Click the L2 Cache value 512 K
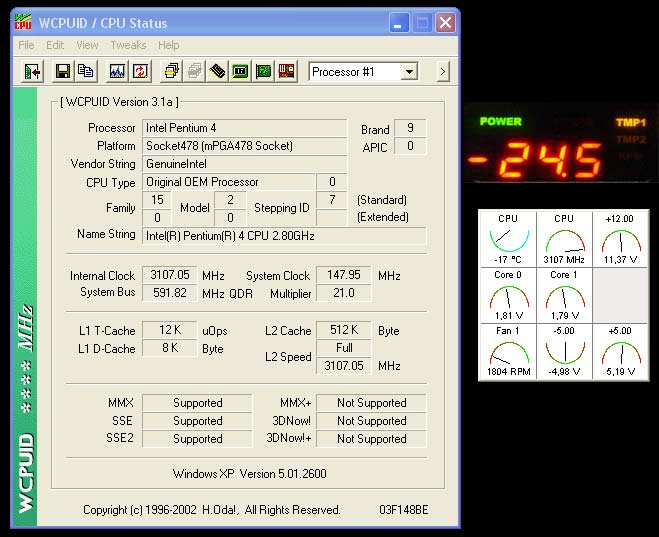Screen dimensions: 659x537 [x=344, y=330]
